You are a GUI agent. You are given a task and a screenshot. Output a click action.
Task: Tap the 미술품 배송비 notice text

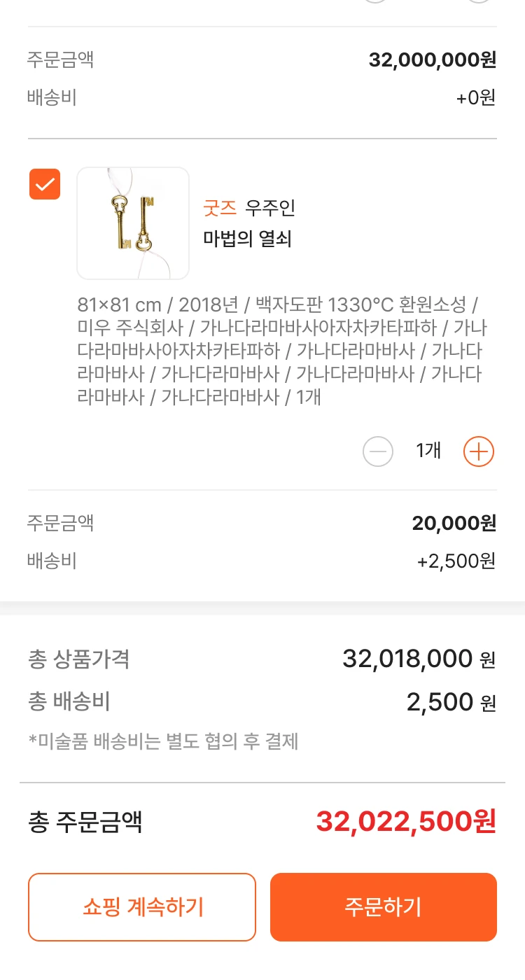pyautogui.click(x=164, y=741)
